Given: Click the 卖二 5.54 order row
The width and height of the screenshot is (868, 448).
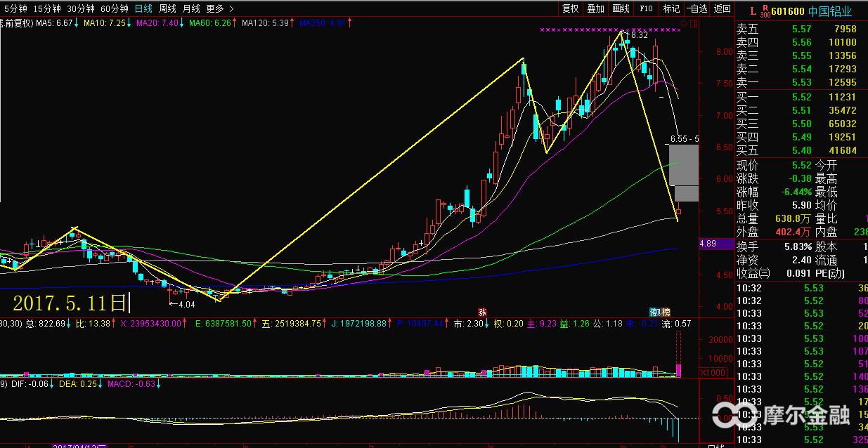Looking at the screenshot, I should [x=801, y=69].
